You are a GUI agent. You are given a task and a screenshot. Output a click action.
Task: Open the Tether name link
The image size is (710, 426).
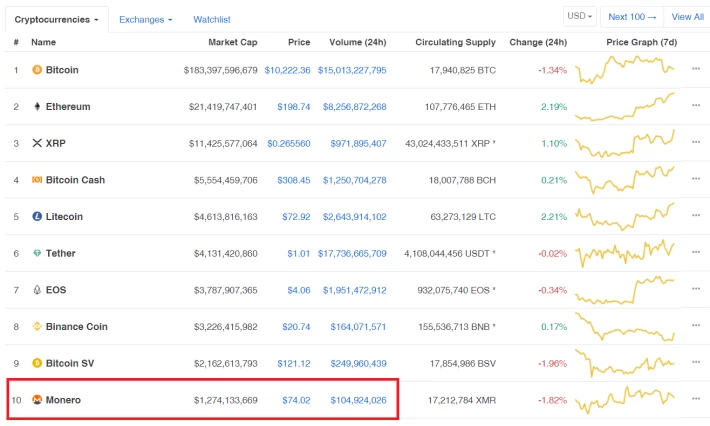click(x=61, y=253)
